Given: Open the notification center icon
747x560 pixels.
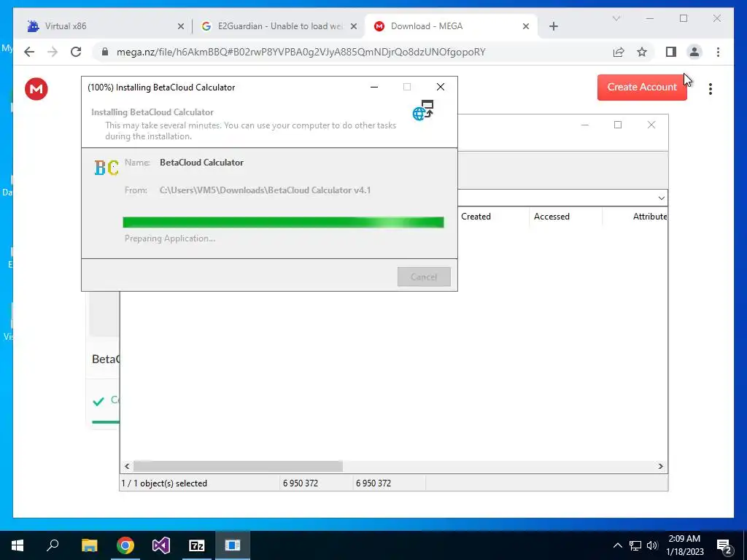Looking at the screenshot, I should [724, 546].
